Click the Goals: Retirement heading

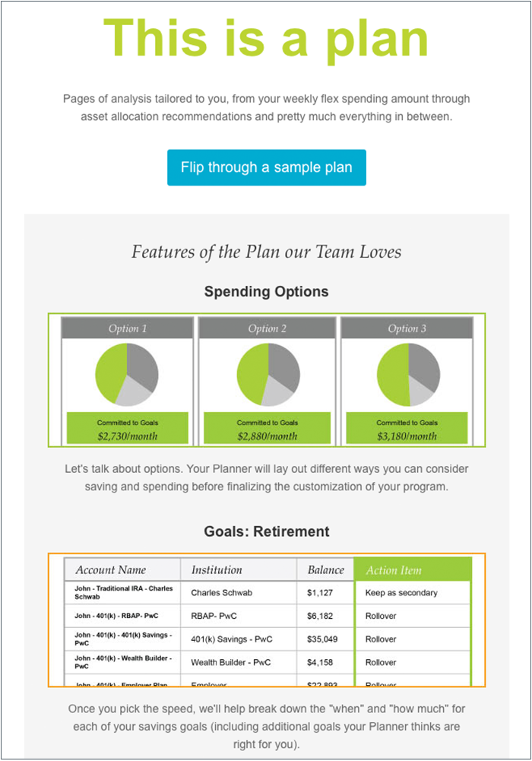tap(266, 531)
